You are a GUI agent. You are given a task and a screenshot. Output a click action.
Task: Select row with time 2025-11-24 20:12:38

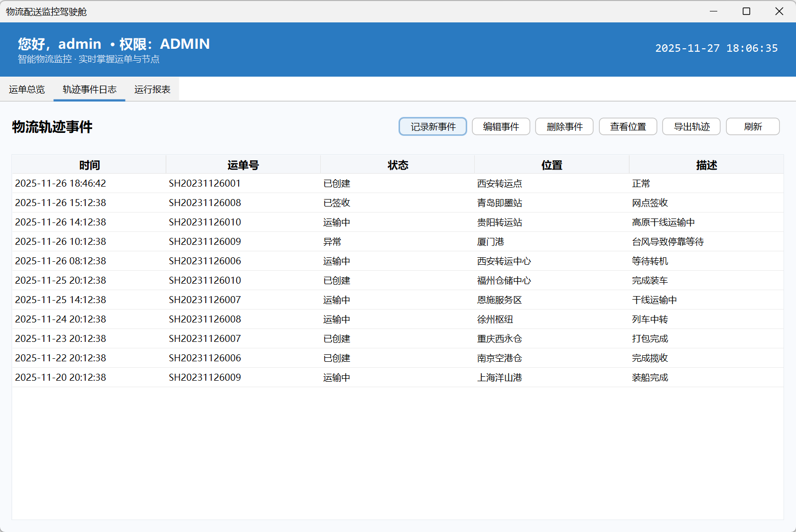tap(398, 319)
